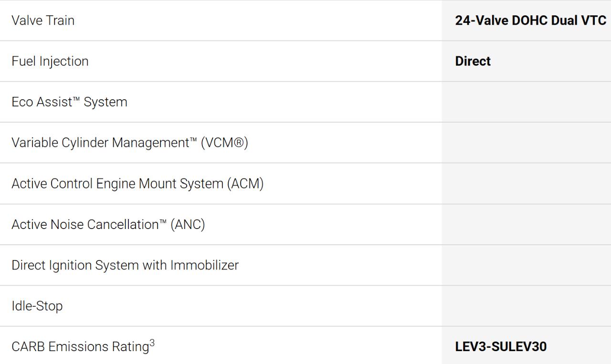Click the Fuel Injection row label
The width and height of the screenshot is (611, 364).
click(50, 61)
